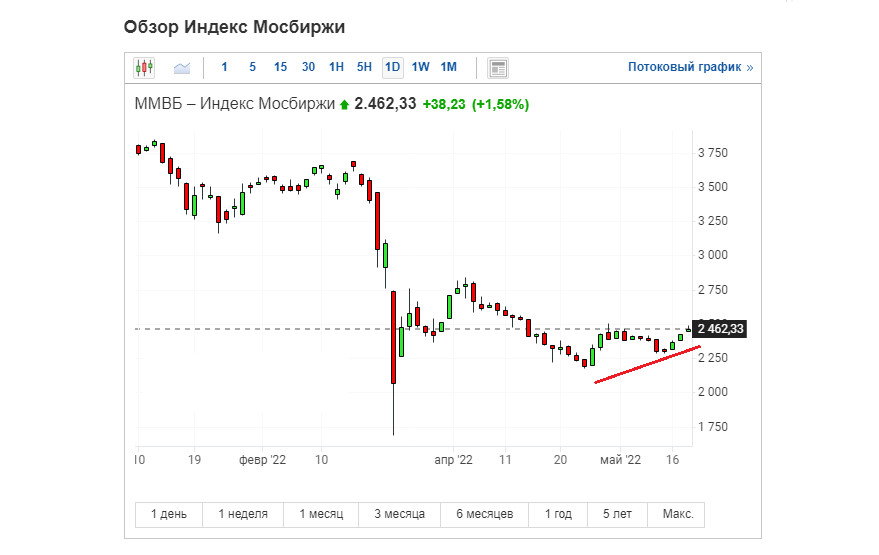Click the current price label 2 462,33

click(720, 329)
